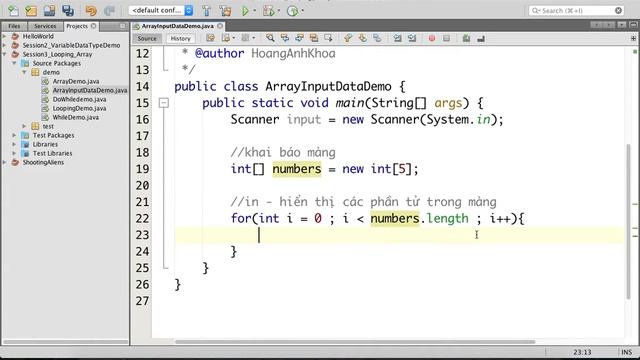
Task: Click the Source view button
Action: (x=147, y=38)
